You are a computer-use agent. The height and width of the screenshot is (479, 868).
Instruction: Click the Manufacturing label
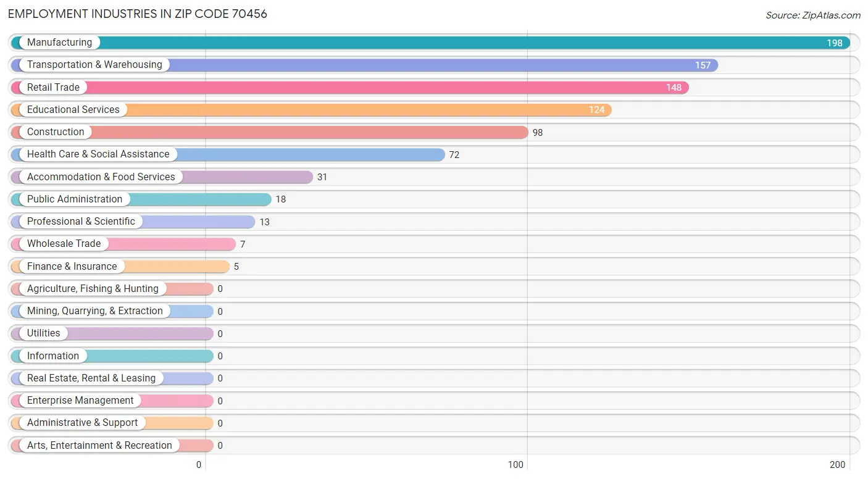[59, 43]
